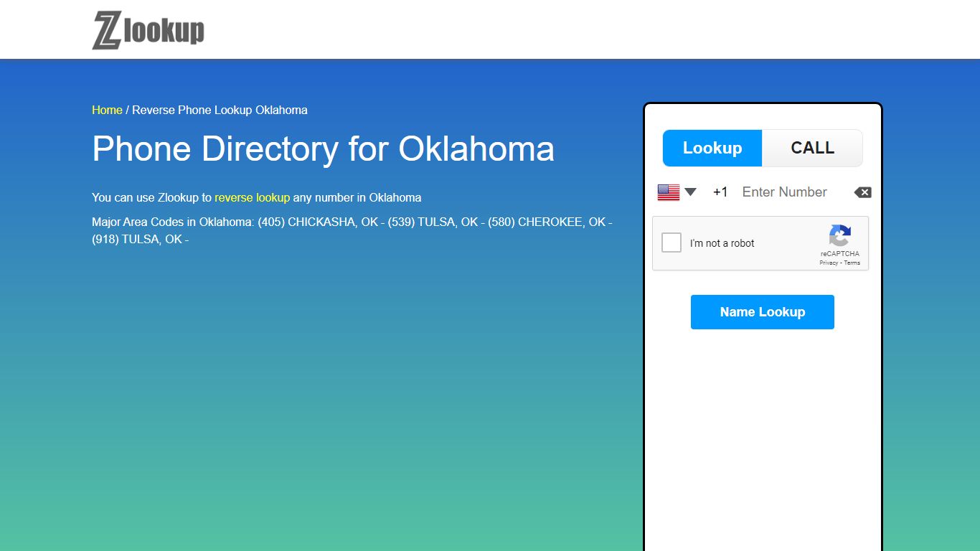Click the (580) CHEROKEE, OK text
Screen dimensions: 980x551
pyautogui.click(x=547, y=222)
